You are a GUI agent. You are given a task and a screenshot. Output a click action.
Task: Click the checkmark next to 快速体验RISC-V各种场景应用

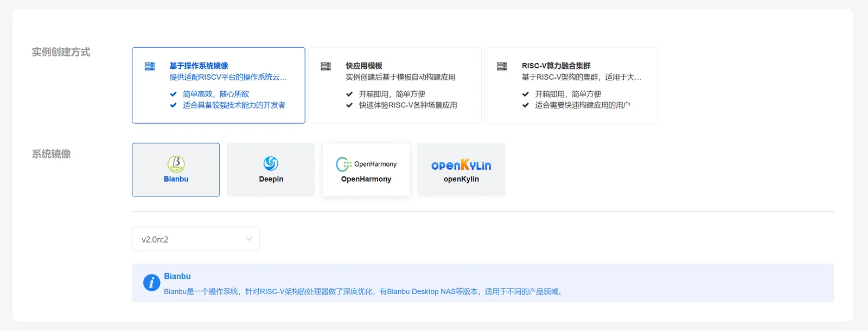(350, 105)
